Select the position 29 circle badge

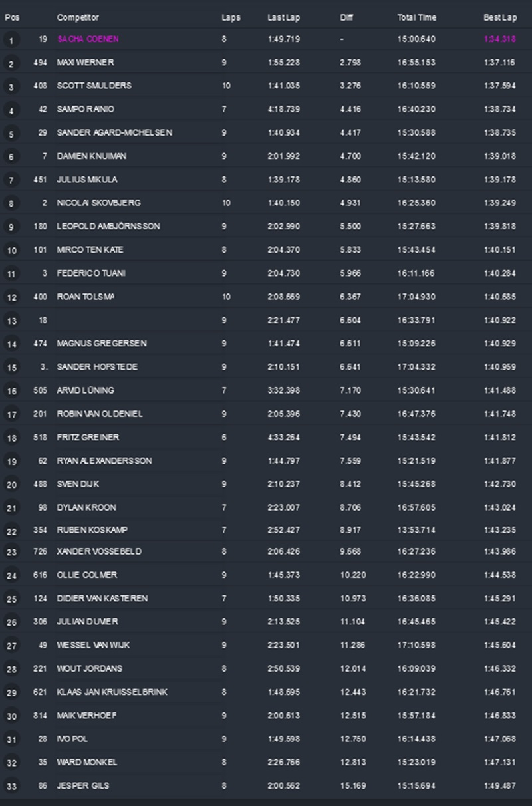11,693
